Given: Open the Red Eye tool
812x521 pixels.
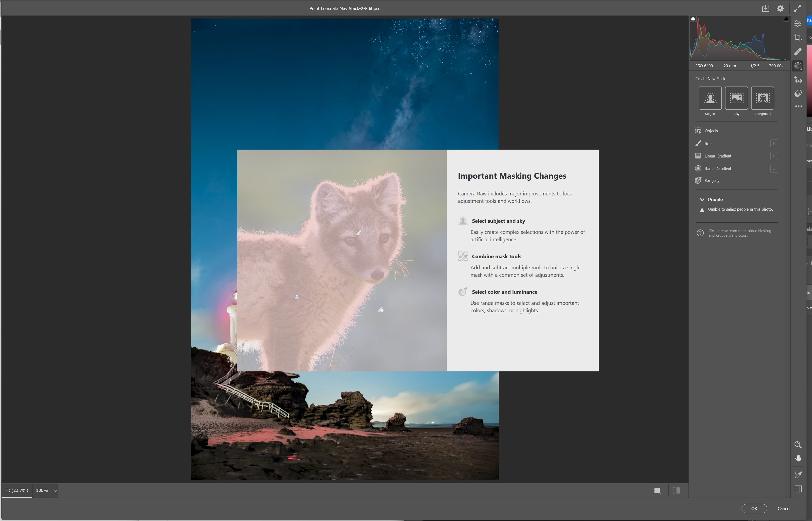Looking at the screenshot, I should [798, 80].
